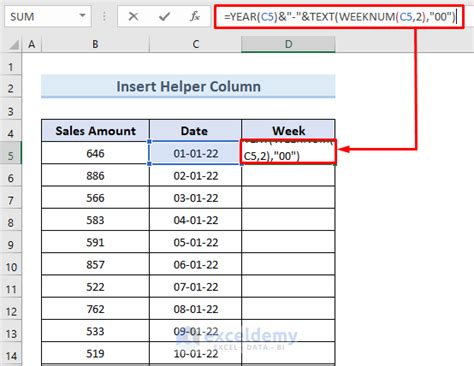Select all cells with the corner triangle
The image size is (474, 366).
coord(13,44)
